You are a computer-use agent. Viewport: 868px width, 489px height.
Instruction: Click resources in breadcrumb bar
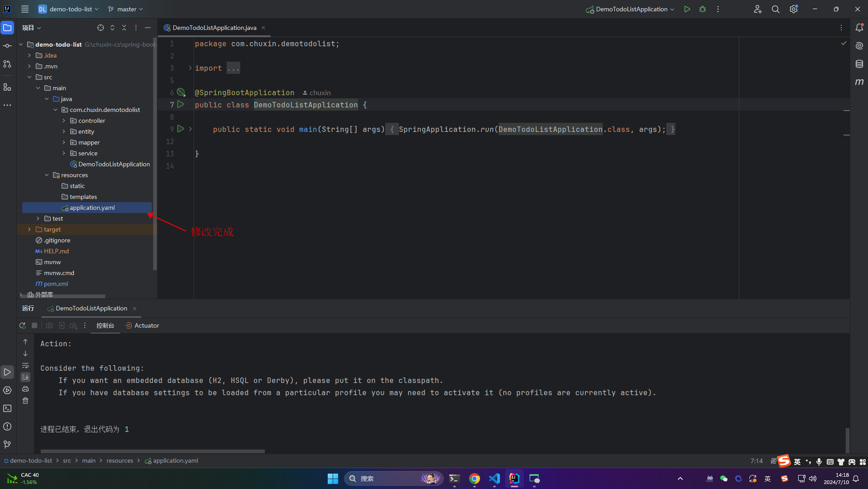coord(120,461)
